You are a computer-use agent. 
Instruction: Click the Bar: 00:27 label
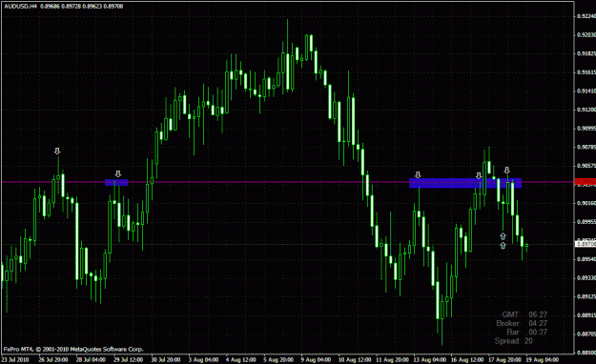click(x=526, y=333)
